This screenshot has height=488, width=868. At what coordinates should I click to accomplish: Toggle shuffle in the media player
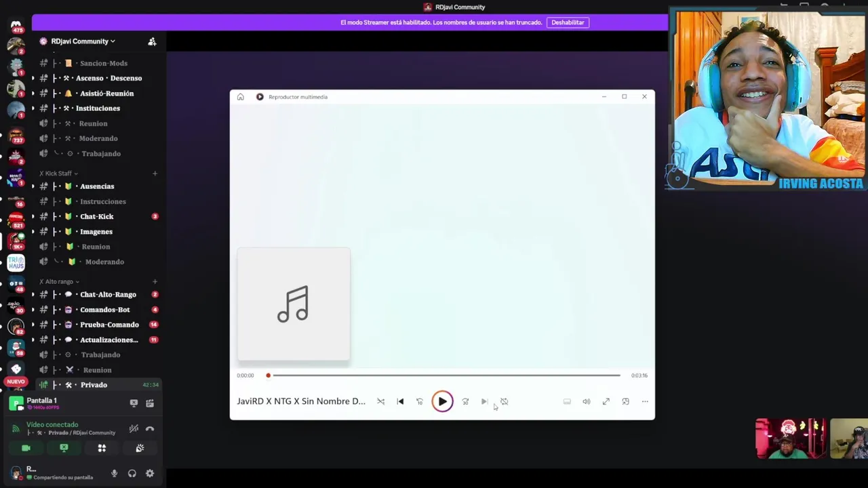point(380,401)
